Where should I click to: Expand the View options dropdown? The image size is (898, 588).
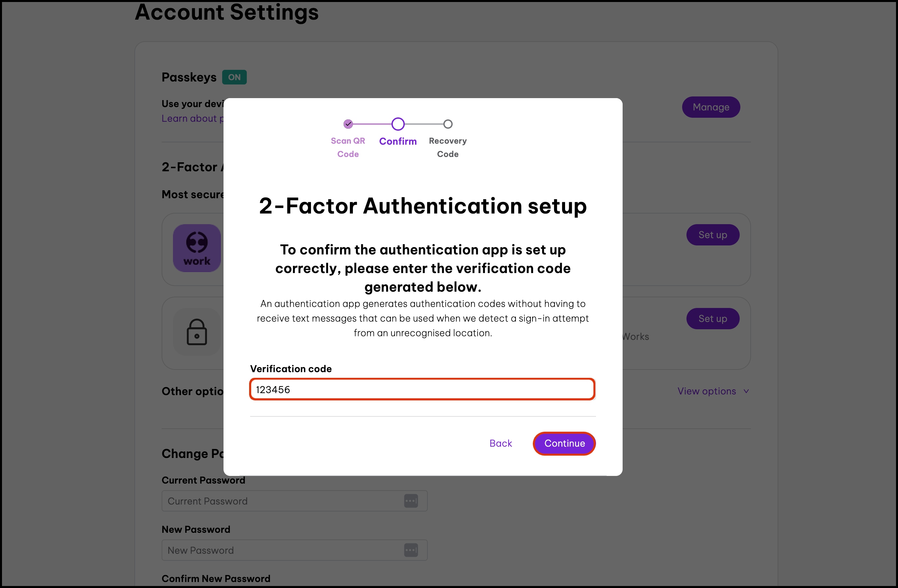point(706,391)
